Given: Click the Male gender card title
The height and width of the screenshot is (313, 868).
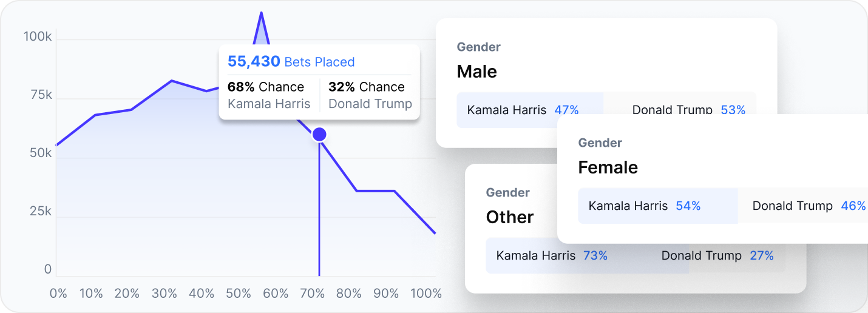Looking at the screenshot, I should click(476, 72).
